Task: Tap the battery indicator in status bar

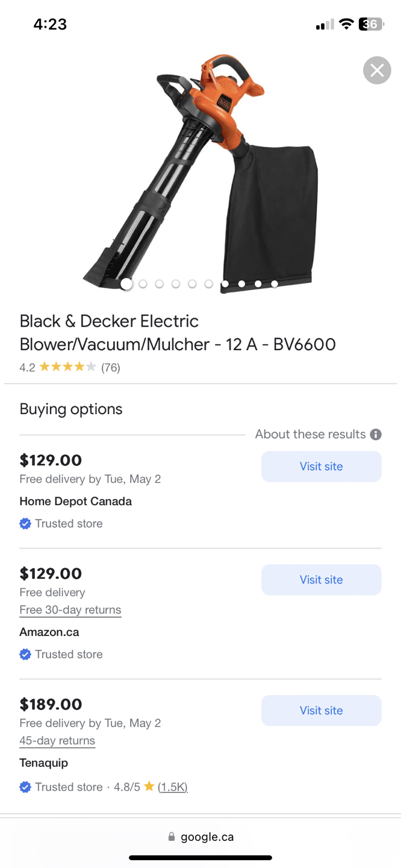Action: point(371,24)
